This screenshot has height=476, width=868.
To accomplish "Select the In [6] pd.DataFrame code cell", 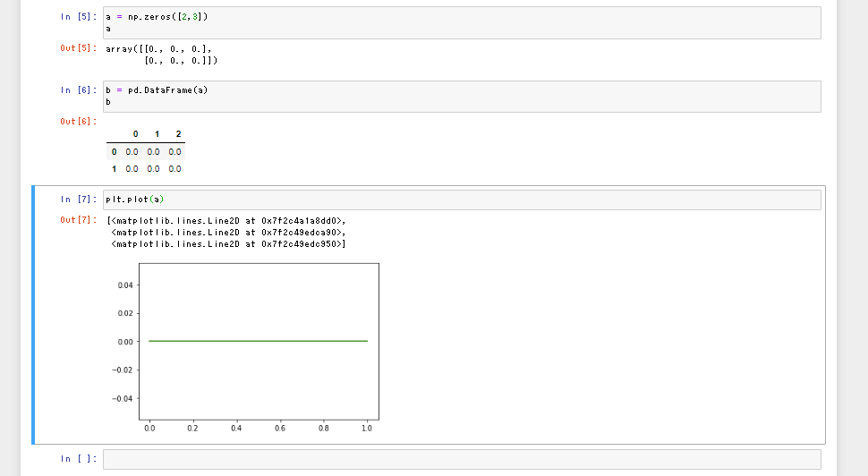I will [462, 97].
